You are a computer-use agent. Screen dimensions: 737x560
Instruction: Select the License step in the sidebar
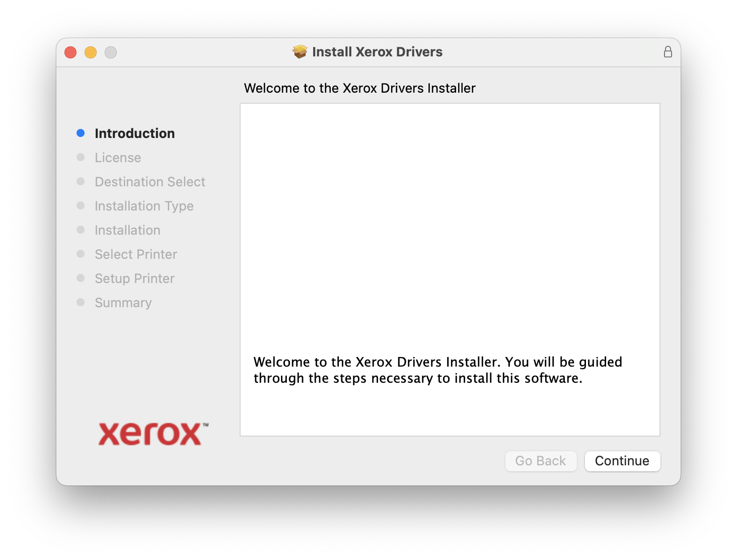[x=118, y=158]
